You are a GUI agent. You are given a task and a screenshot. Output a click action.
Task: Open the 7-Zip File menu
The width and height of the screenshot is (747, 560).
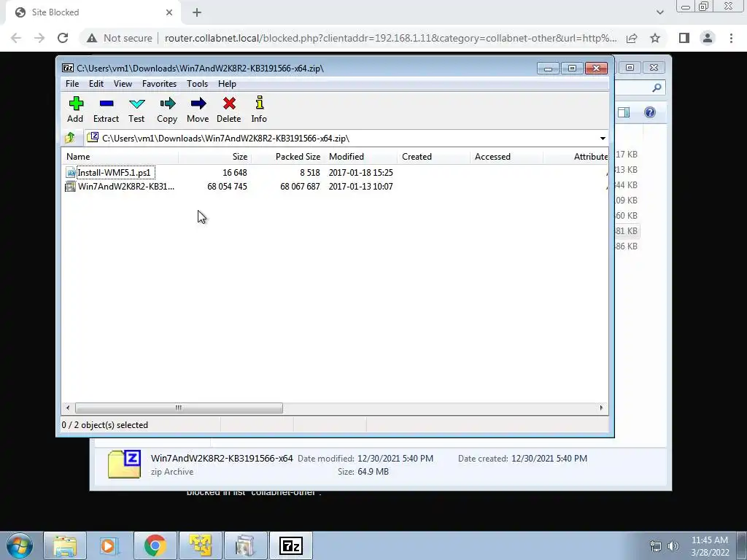(x=72, y=84)
